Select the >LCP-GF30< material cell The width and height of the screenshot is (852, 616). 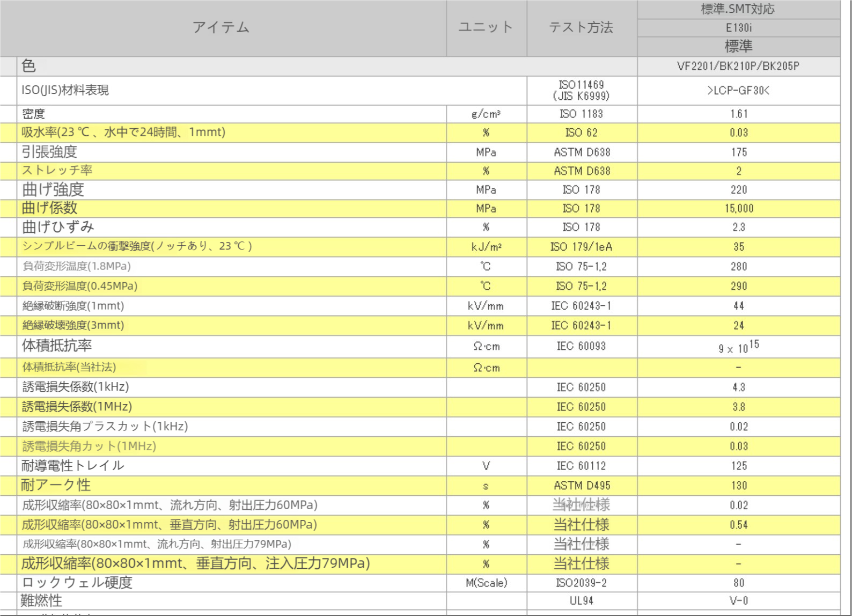pyautogui.click(x=738, y=91)
